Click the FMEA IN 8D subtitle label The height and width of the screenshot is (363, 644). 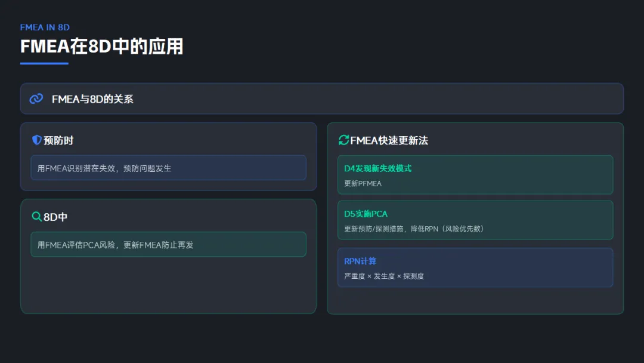pos(45,27)
